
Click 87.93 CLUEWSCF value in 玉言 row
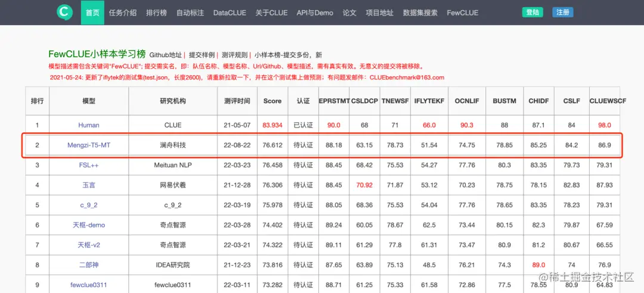pyautogui.click(x=604, y=185)
